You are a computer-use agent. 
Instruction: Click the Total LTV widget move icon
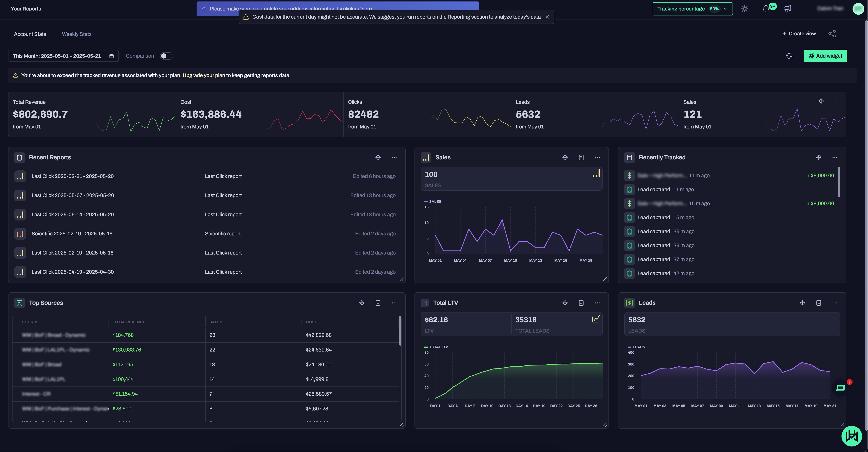pos(565,303)
